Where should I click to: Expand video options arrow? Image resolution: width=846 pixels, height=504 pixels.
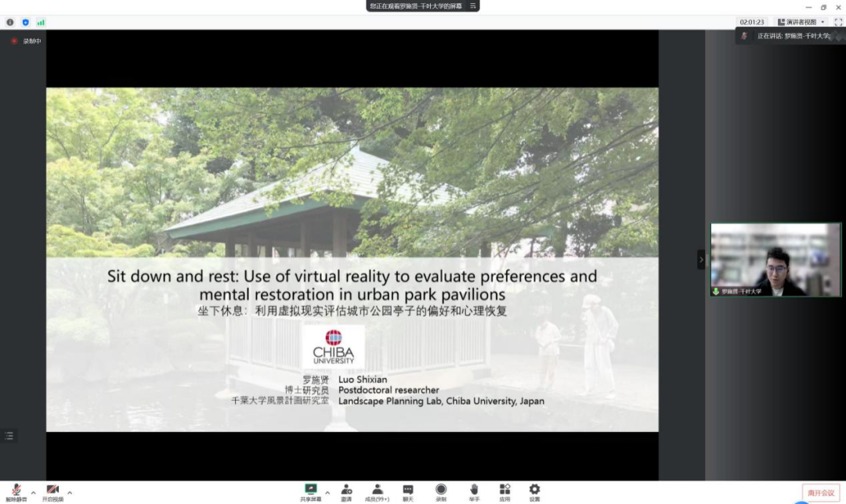pos(70,492)
